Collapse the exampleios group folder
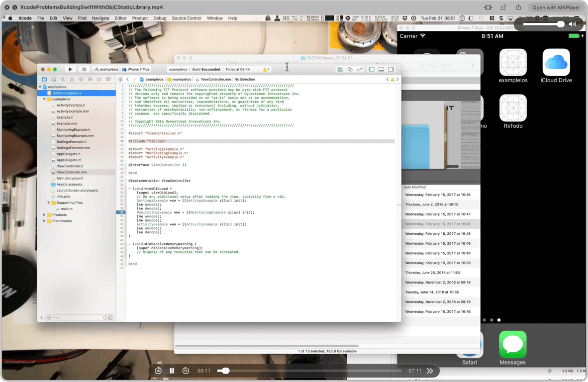Viewport: 588px width, 382px height. tap(44, 99)
